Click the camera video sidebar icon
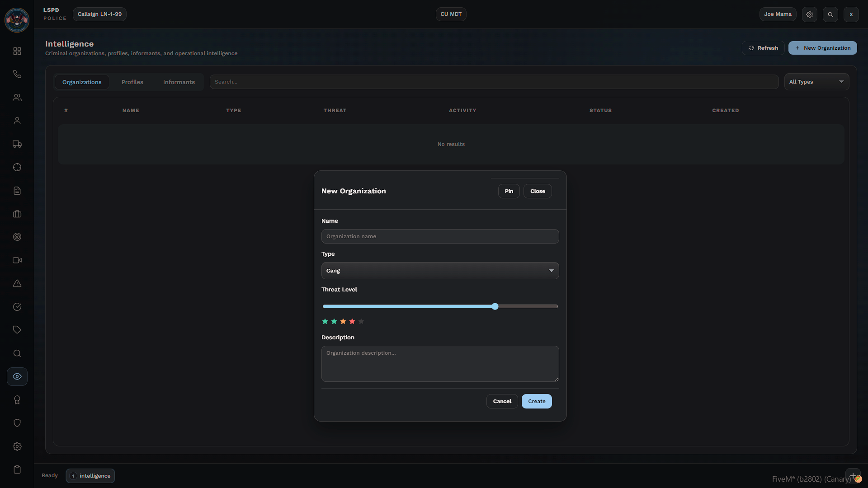 [x=17, y=260]
